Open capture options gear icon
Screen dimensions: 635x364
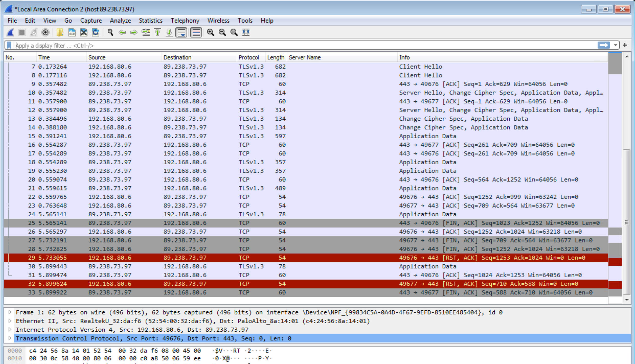[x=45, y=33]
